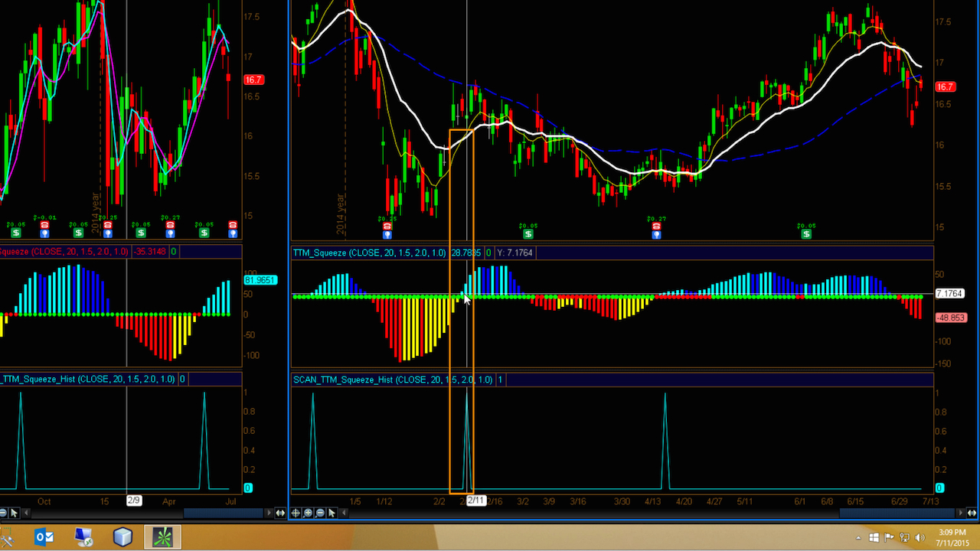
Task: Click left _TTM_Squeeze_Hist study label
Action: (x=88, y=379)
